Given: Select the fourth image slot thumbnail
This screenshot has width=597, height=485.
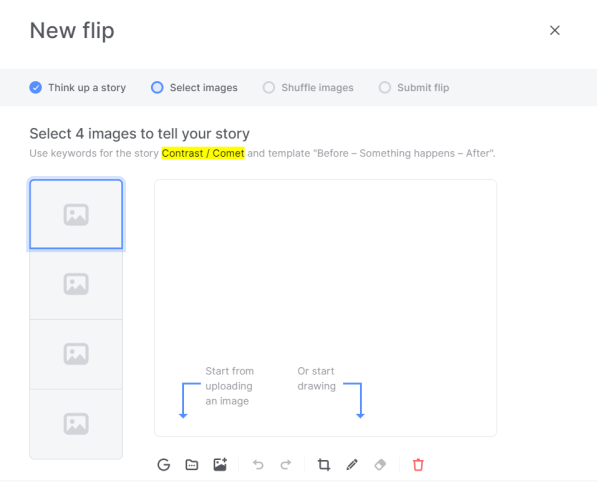Looking at the screenshot, I should pos(76,424).
